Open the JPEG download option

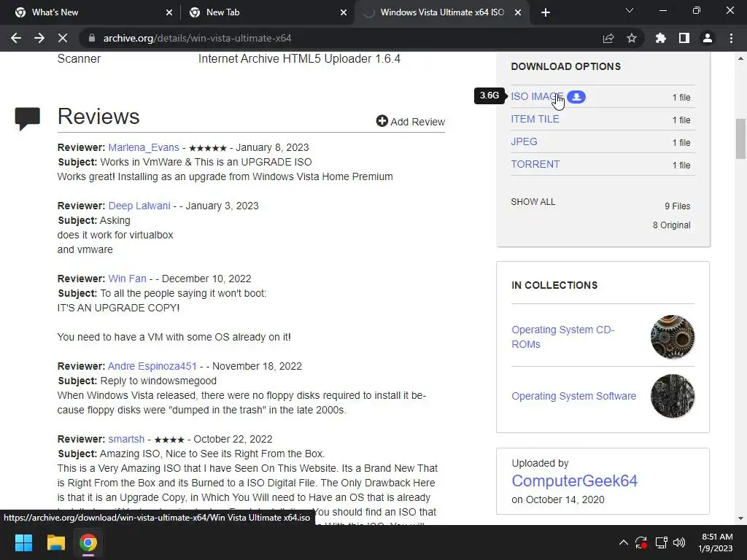click(524, 141)
